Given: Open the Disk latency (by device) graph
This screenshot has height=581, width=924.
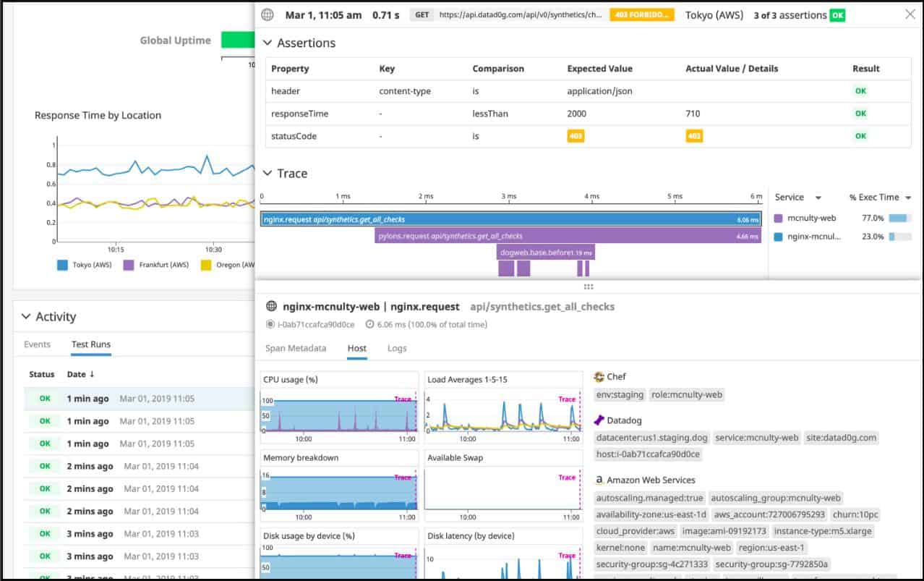Looking at the screenshot, I should coord(503,554).
